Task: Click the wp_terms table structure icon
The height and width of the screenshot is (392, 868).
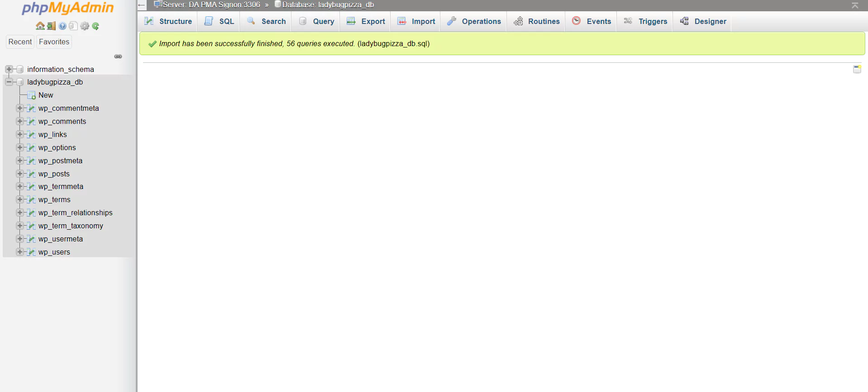Action: click(x=31, y=200)
